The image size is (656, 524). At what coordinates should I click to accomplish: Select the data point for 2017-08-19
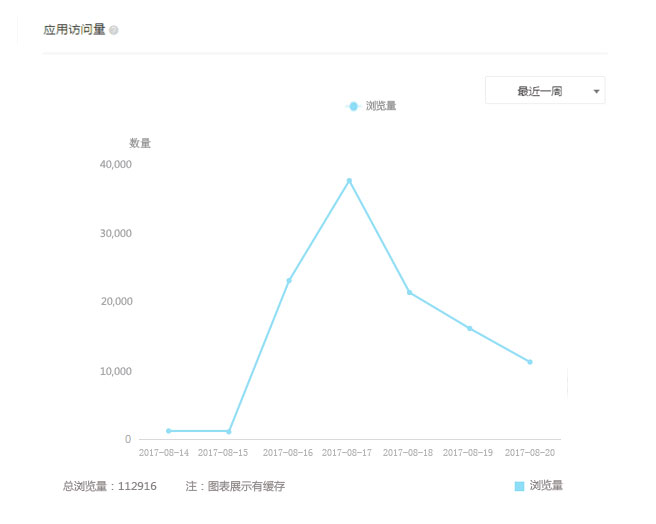(x=469, y=328)
